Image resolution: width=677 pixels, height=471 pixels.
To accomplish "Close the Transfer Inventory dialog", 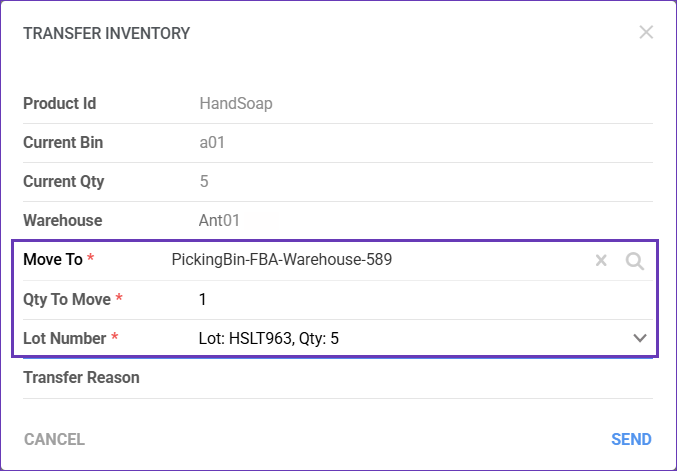I will point(646,32).
